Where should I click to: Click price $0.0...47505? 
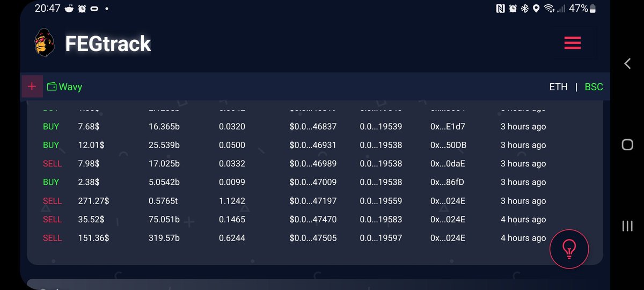[x=313, y=238]
